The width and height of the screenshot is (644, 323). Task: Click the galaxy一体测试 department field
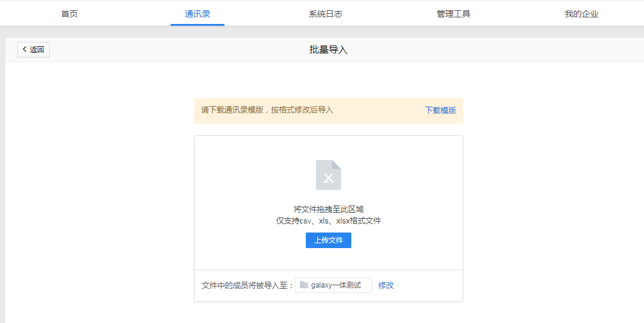pyautogui.click(x=335, y=285)
